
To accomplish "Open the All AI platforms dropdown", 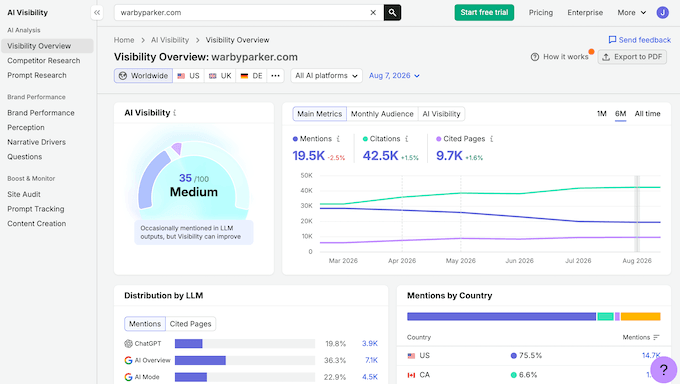I will pyautogui.click(x=326, y=75).
